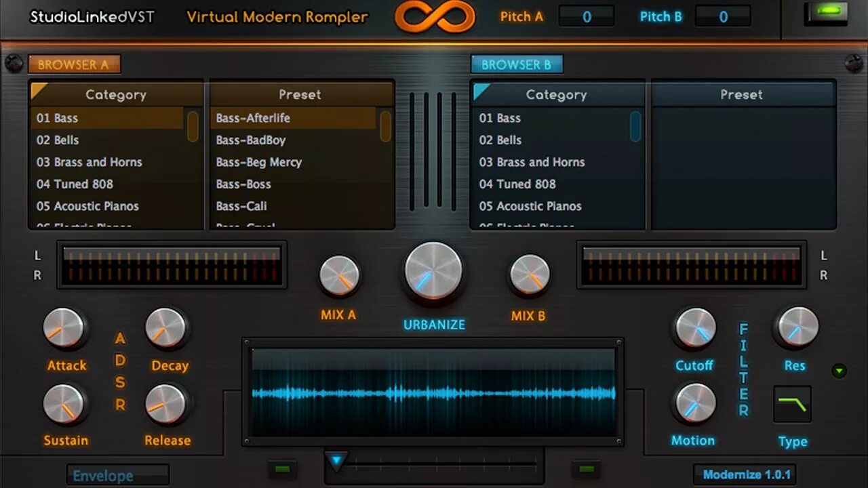Click the waveform display
868x488 pixels.
[x=433, y=392]
